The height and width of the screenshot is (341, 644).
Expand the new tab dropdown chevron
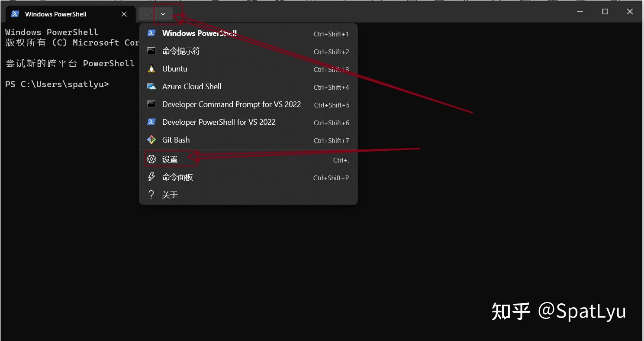tap(163, 13)
